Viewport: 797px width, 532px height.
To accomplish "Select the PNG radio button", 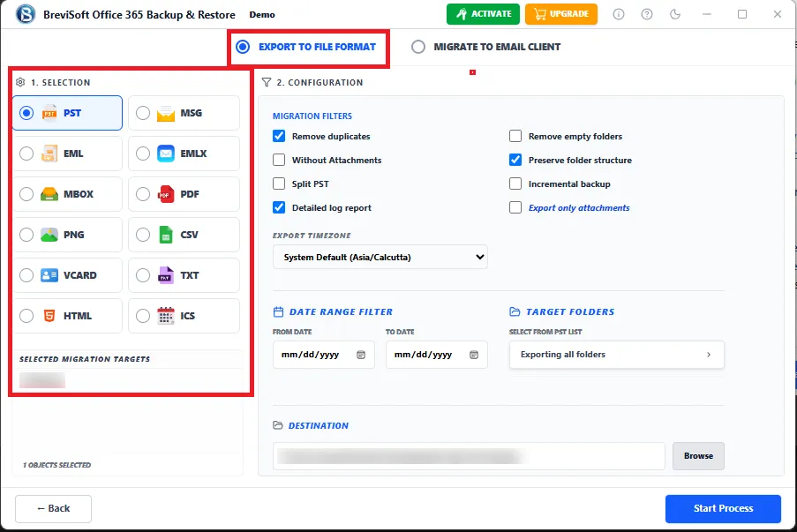I will (x=26, y=235).
